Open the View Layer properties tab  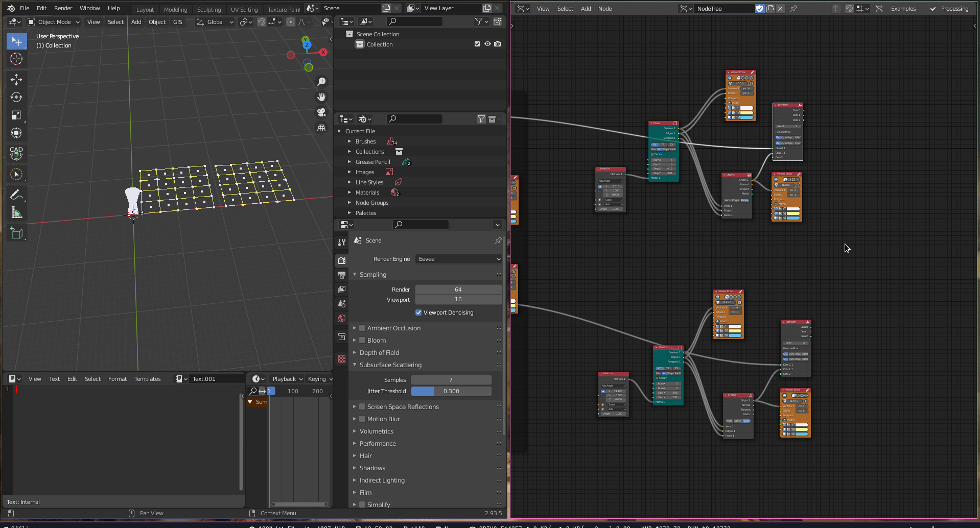pos(342,289)
